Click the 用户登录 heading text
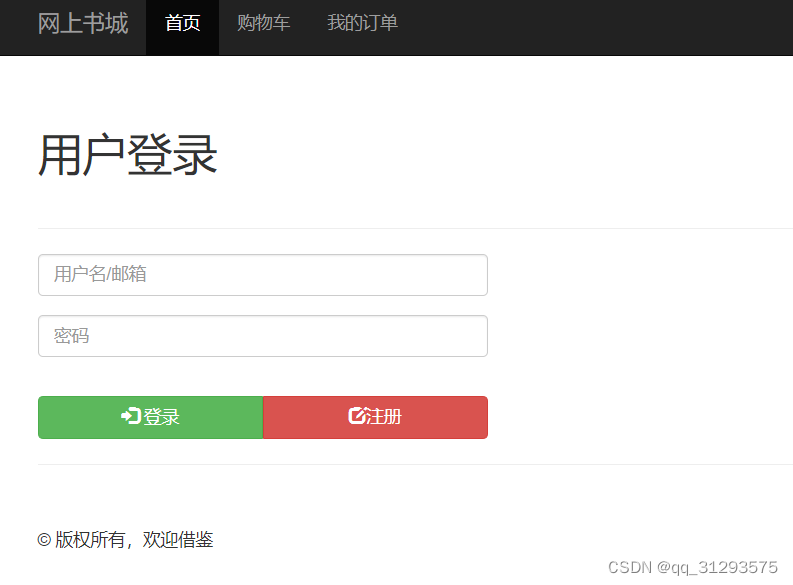 pos(128,155)
